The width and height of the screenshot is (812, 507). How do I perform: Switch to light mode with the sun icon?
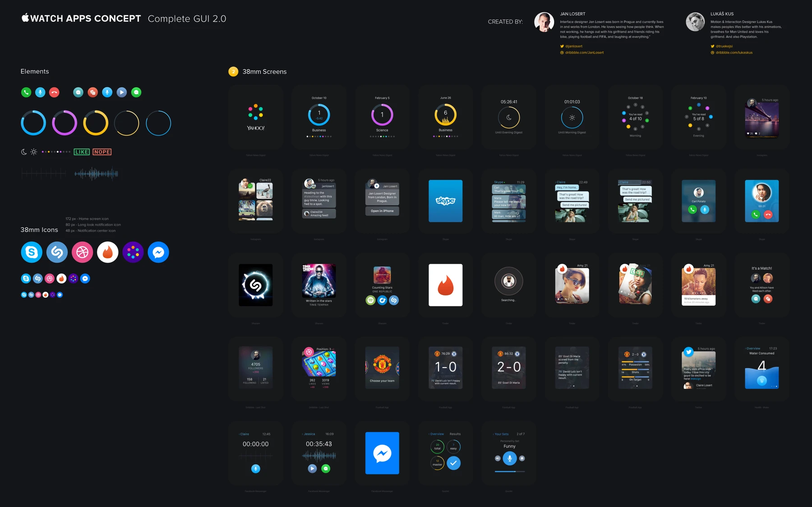tap(33, 152)
